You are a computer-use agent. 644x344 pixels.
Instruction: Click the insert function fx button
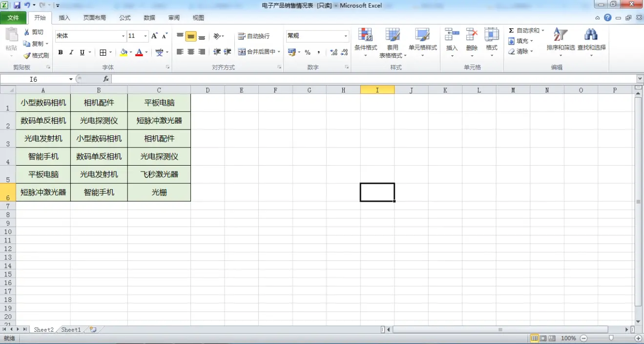click(106, 79)
